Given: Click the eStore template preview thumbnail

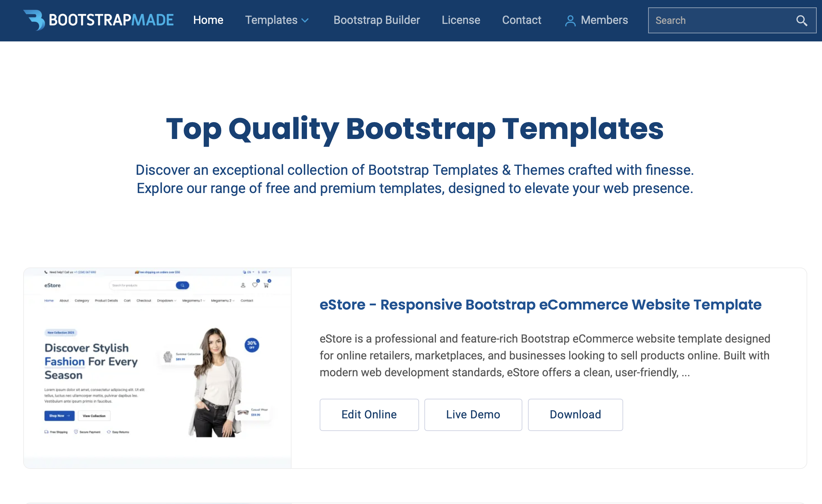Looking at the screenshot, I should click(157, 368).
